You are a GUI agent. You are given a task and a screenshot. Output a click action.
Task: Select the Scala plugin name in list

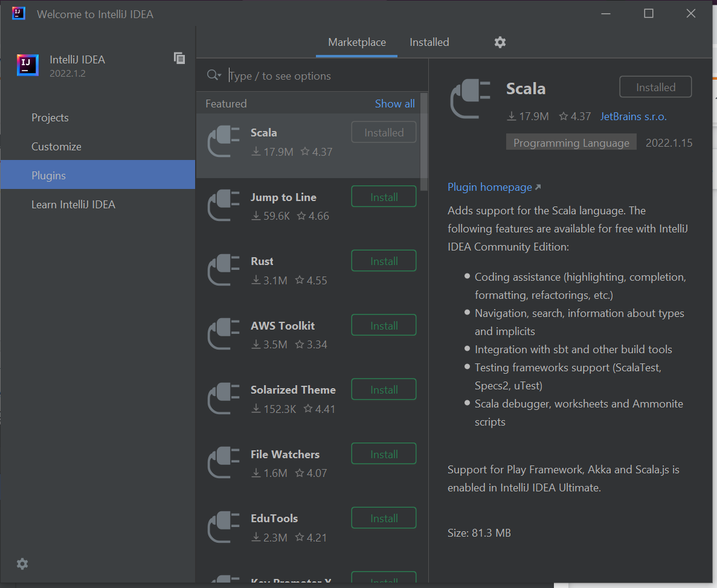(264, 133)
